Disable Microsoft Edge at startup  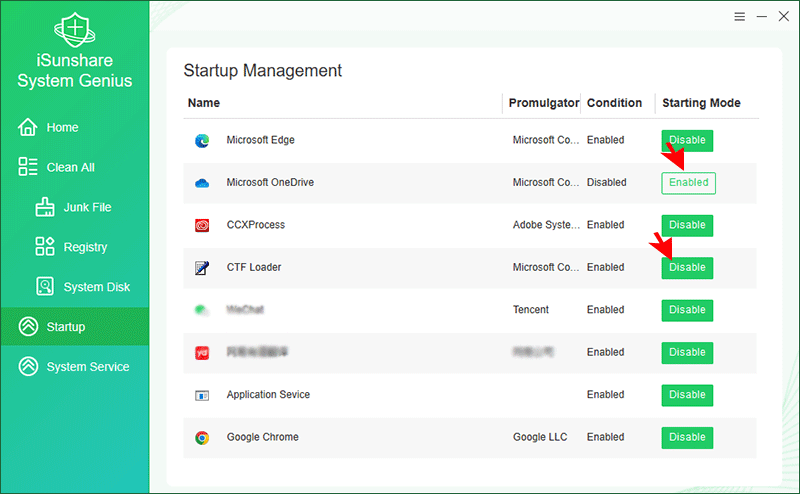[687, 140]
